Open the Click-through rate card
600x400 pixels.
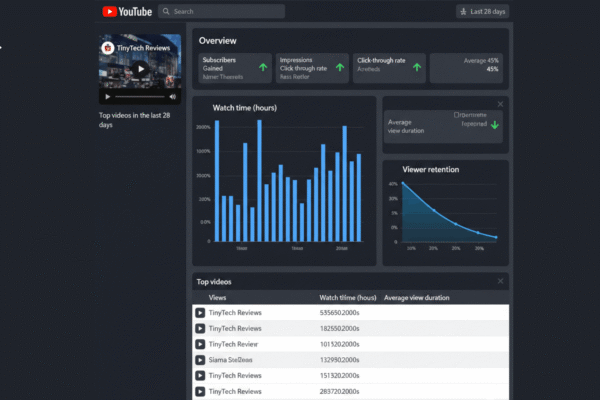point(389,68)
